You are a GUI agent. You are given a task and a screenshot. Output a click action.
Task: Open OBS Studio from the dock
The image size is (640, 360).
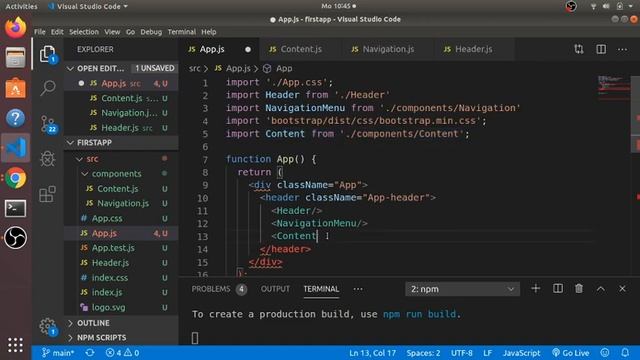(x=16, y=238)
